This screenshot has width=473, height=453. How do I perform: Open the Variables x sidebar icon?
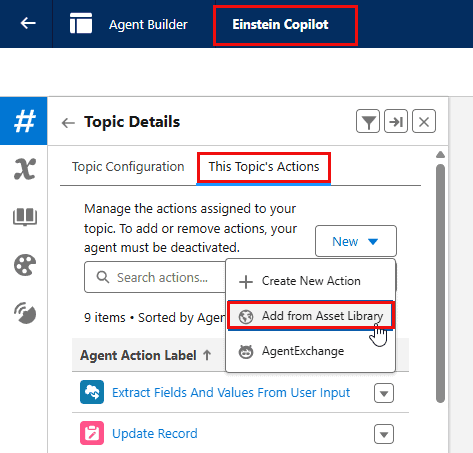[x=25, y=169]
